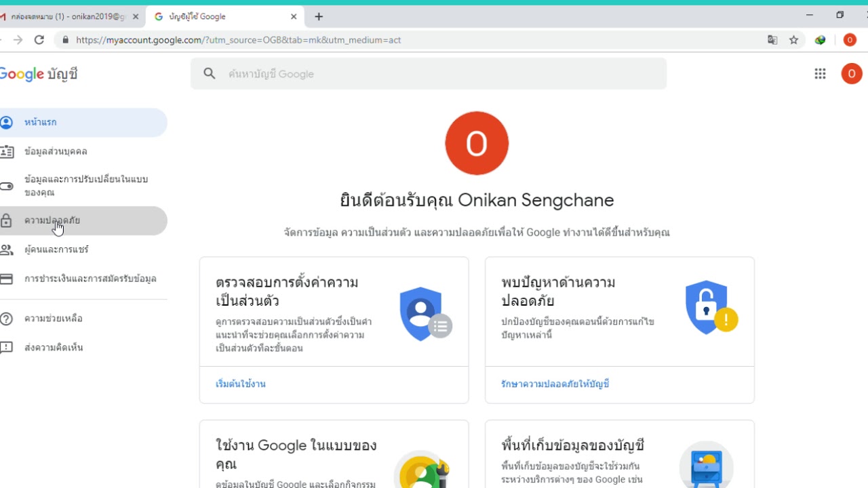Open the Google apps grid
The image size is (868, 488).
pos(820,74)
